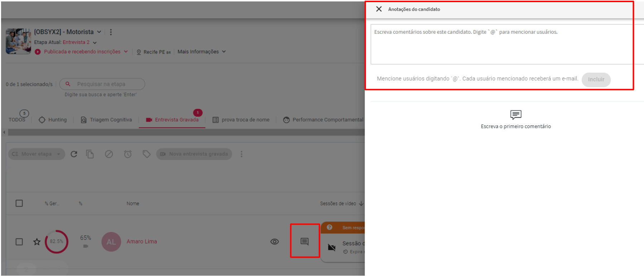Select the Hunting stage tab
644x276 pixels.
point(53,120)
